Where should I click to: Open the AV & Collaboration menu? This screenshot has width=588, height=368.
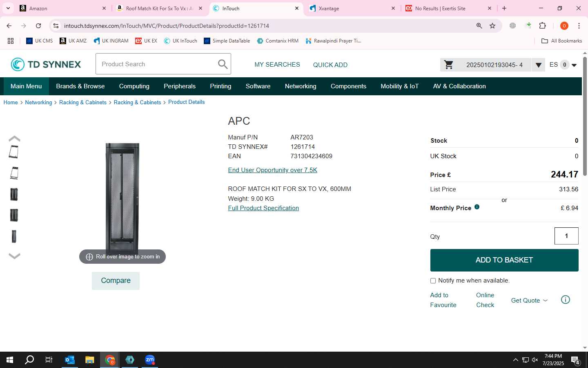pos(459,86)
